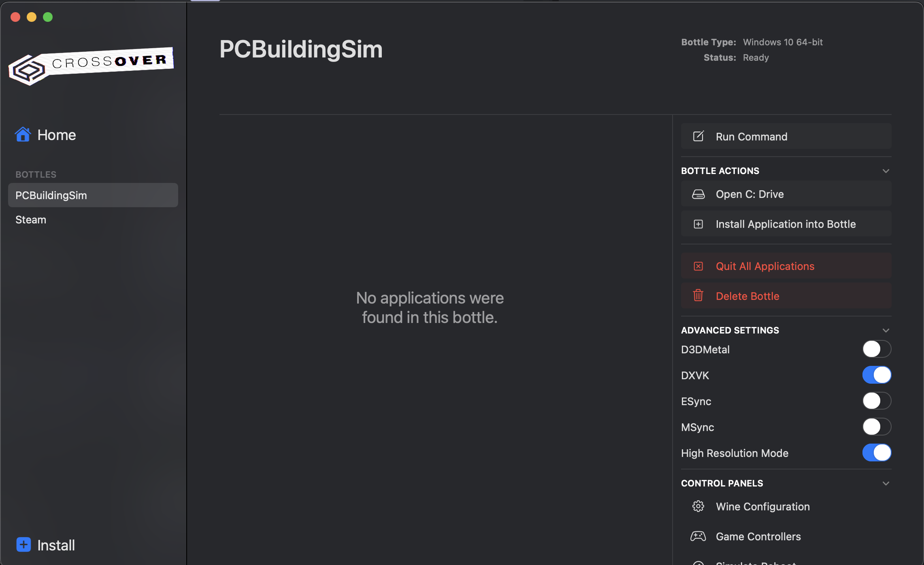Collapse the Bottle Actions section

[886, 170]
